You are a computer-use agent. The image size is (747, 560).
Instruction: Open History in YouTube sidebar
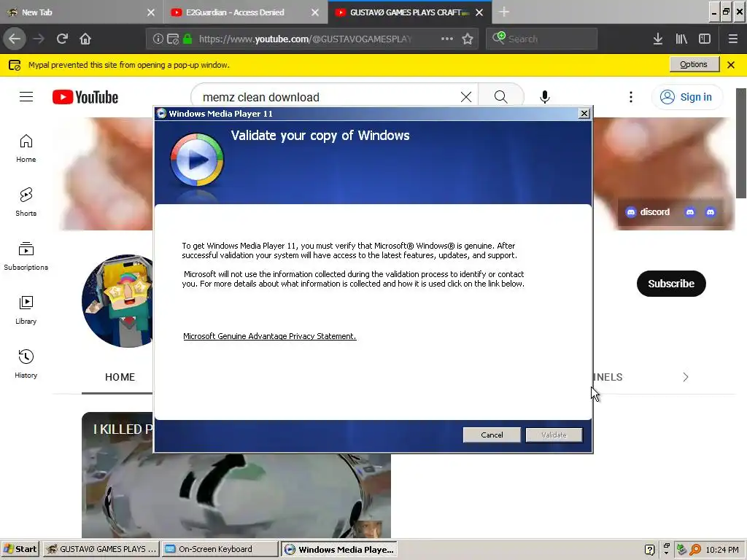tap(26, 364)
